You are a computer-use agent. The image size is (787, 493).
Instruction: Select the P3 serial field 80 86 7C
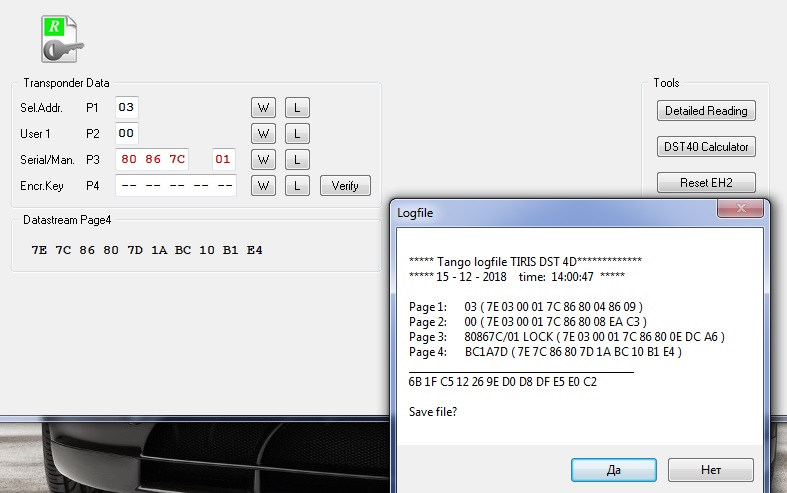coord(152,160)
